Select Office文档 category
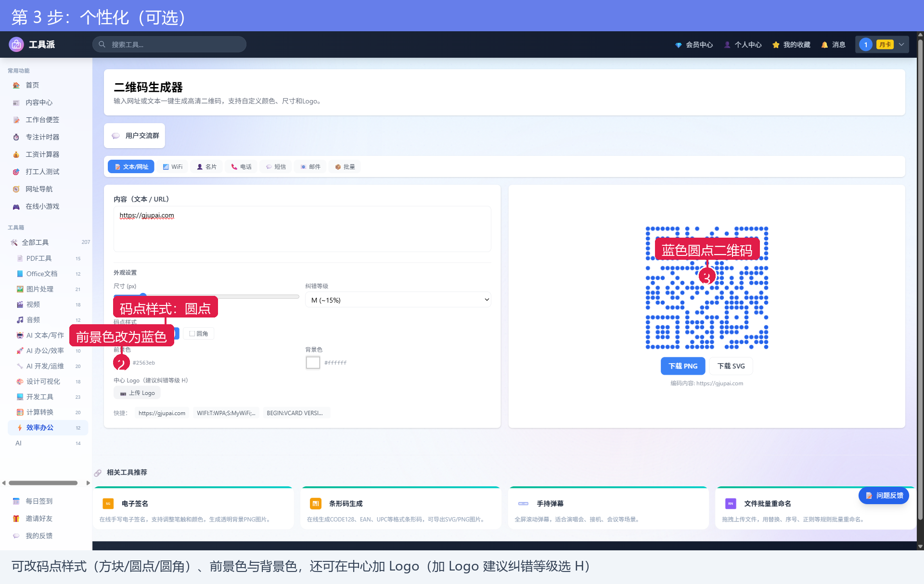 pos(48,274)
